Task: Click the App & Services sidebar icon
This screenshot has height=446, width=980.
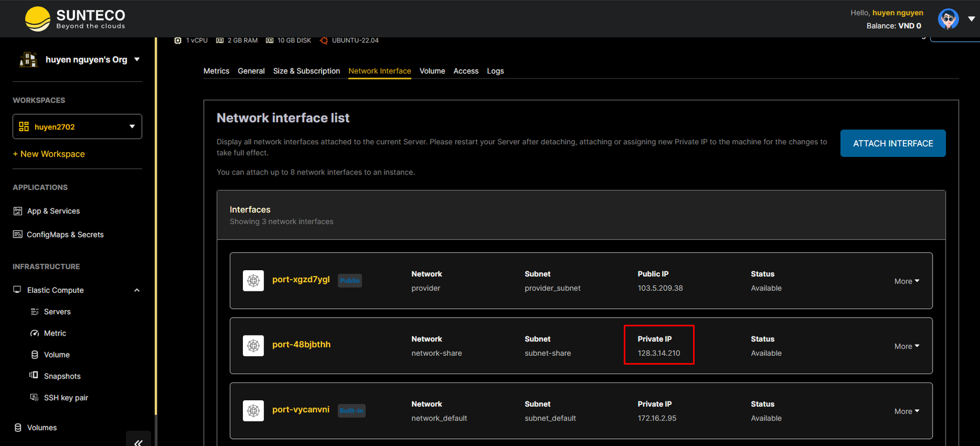Action: point(18,211)
